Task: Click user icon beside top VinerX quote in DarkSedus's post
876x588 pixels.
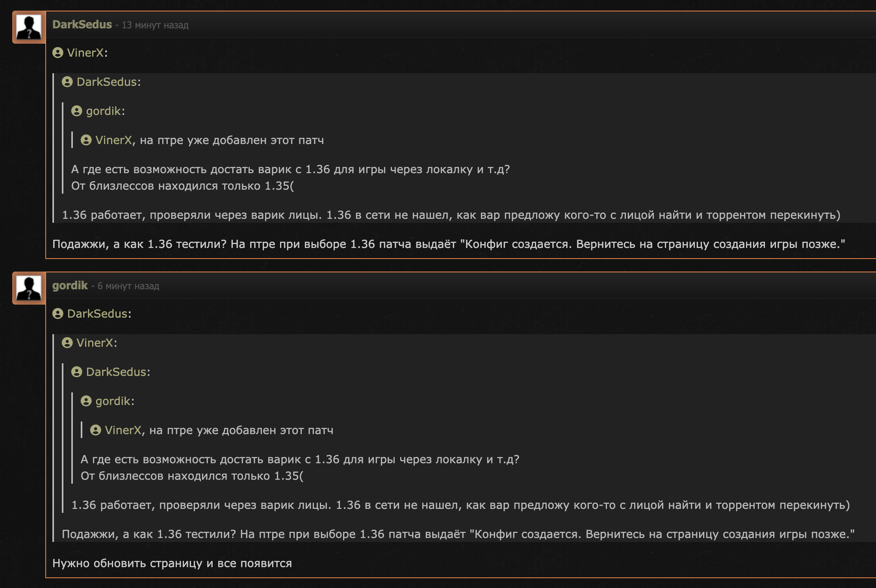Action: click(58, 53)
